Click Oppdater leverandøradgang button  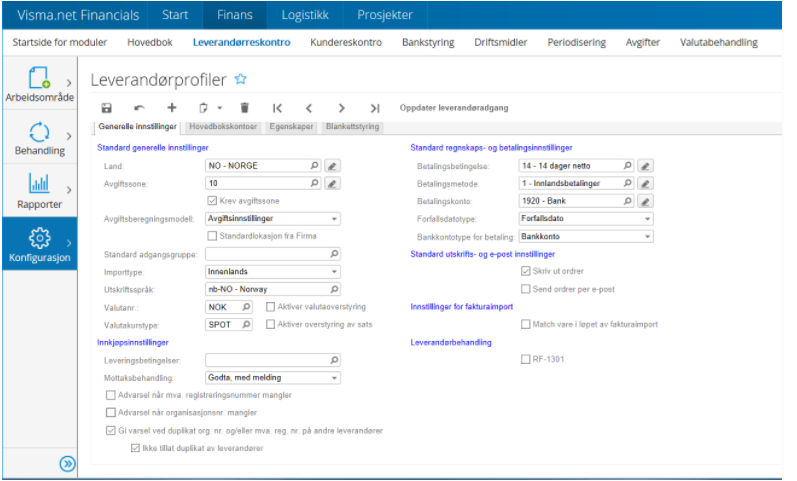click(454, 108)
